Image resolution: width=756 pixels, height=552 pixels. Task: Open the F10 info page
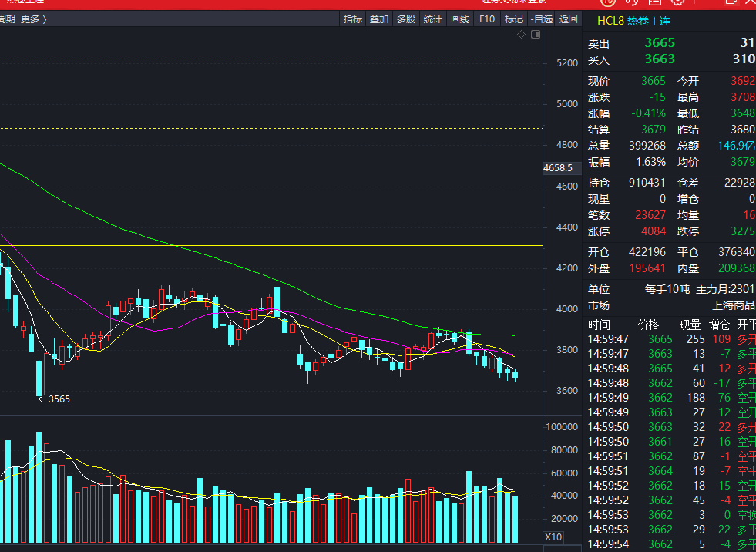pyautogui.click(x=487, y=19)
